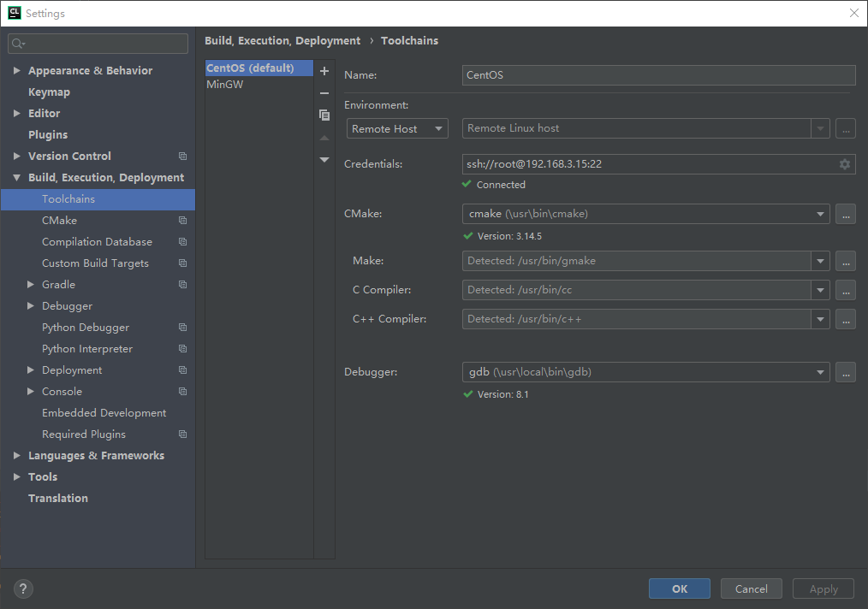The width and height of the screenshot is (868, 609).
Task: Close the Settings window
Action: (854, 13)
